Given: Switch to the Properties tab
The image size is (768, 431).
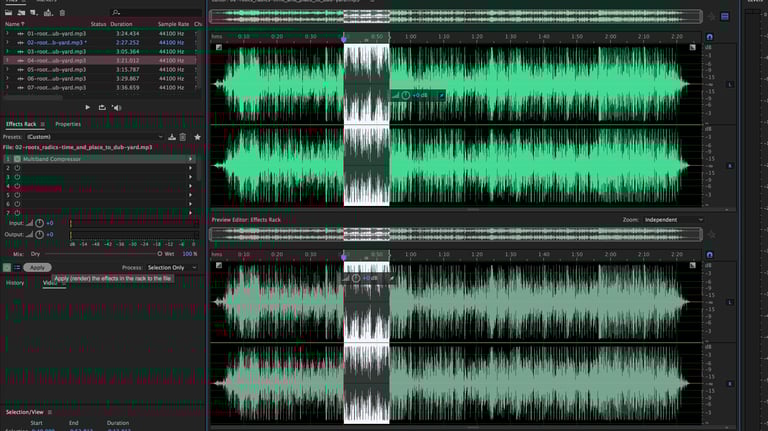Looking at the screenshot, I should [68, 124].
